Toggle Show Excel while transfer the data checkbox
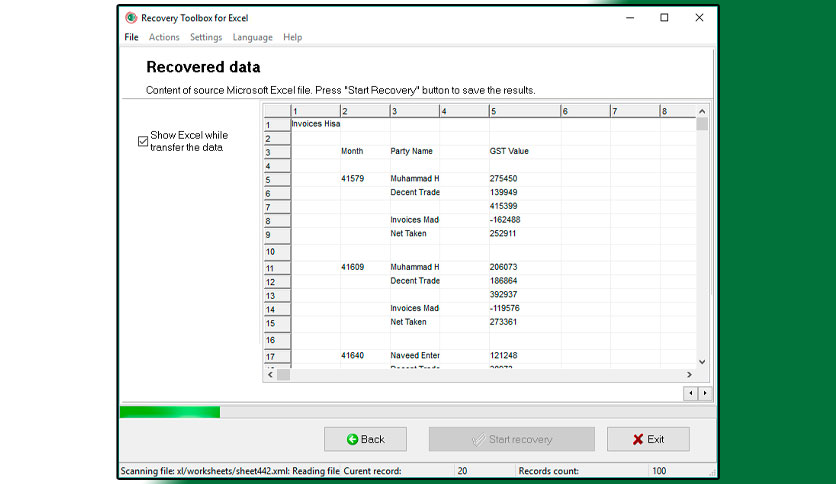 click(143, 141)
